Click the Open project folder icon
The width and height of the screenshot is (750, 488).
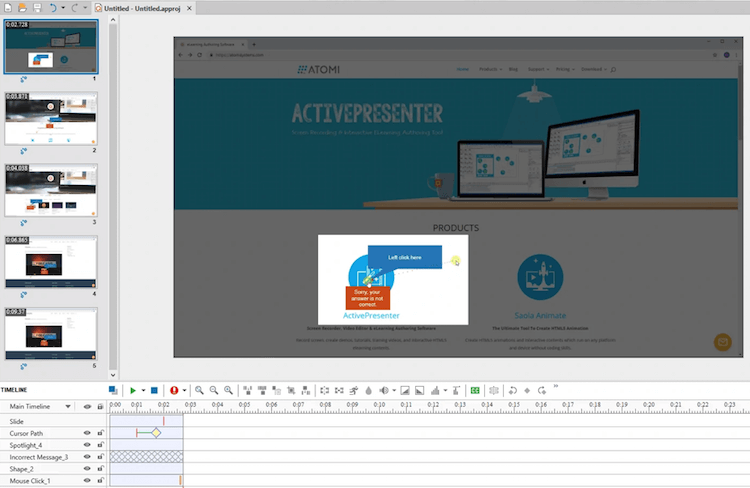(22, 8)
